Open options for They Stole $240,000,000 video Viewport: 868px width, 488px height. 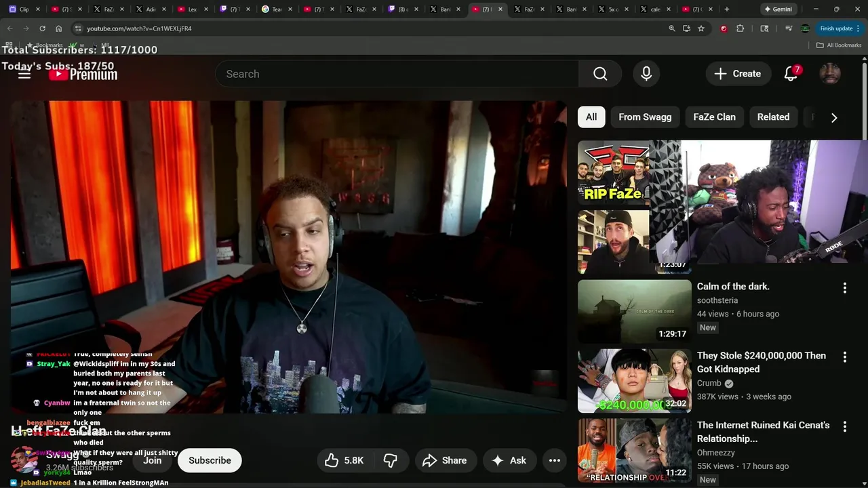pos(844,357)
